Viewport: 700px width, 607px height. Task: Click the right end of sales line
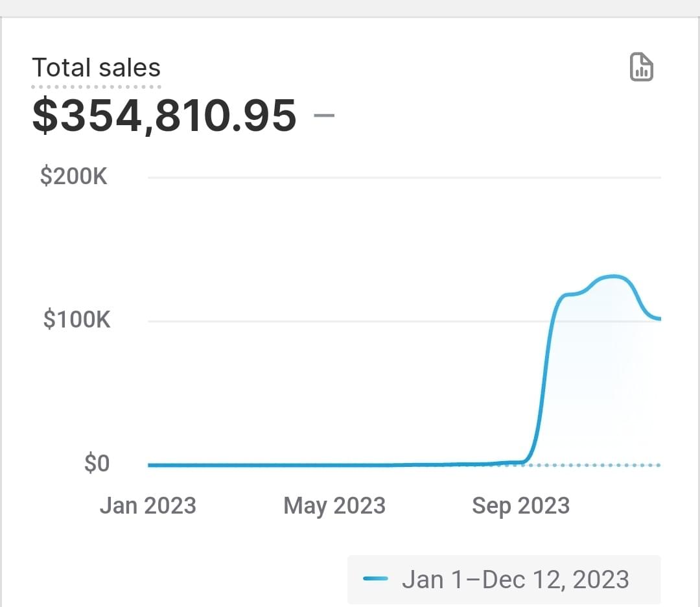(657, 318)
